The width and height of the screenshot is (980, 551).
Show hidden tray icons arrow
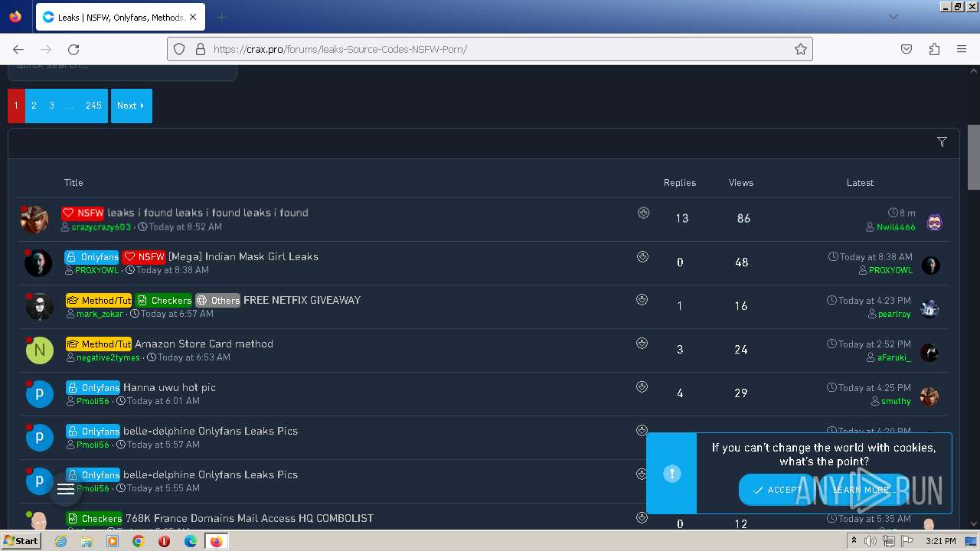[x=854, y=541]
